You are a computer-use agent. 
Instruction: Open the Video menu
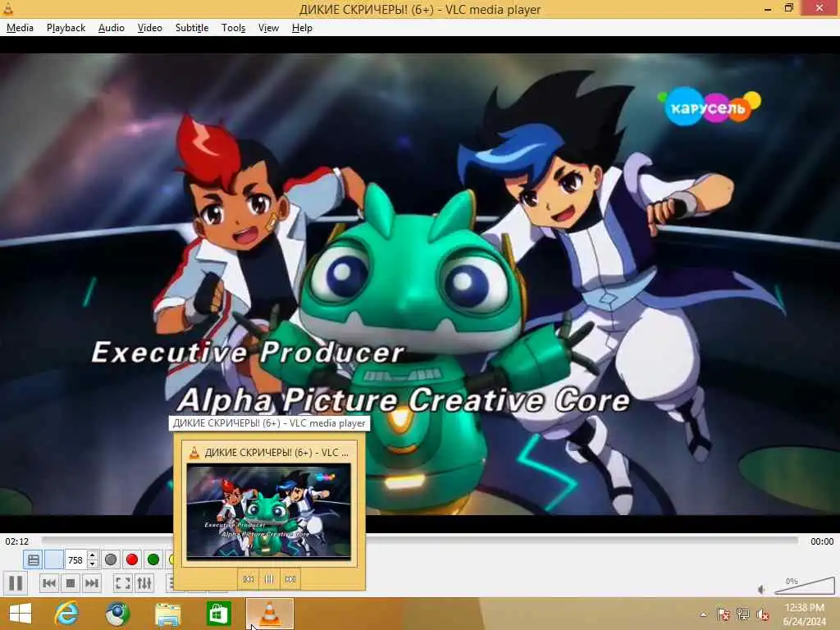[149, 28]
